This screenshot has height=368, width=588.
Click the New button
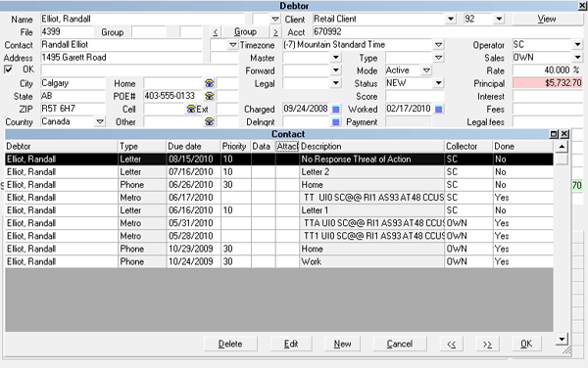point(342,344)
